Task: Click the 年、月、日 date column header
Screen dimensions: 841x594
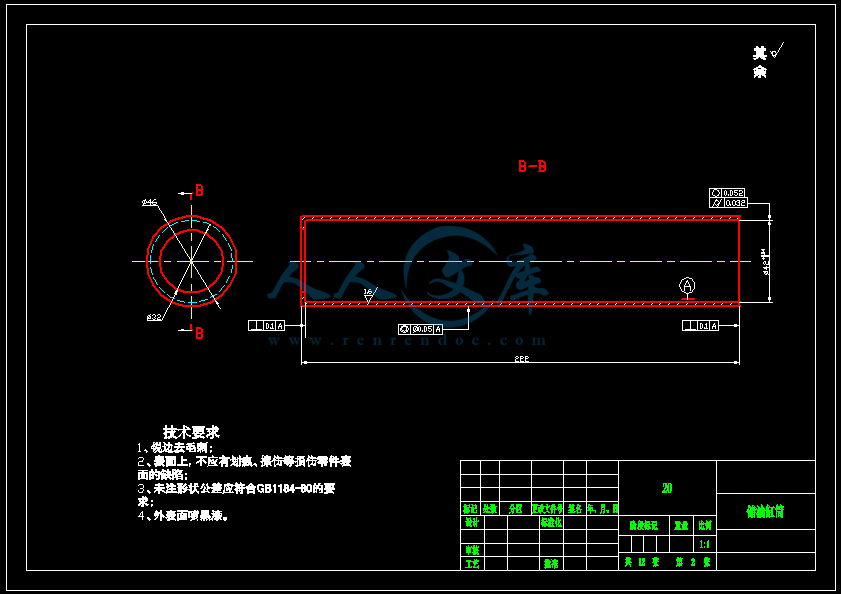Action: (602, 508)
